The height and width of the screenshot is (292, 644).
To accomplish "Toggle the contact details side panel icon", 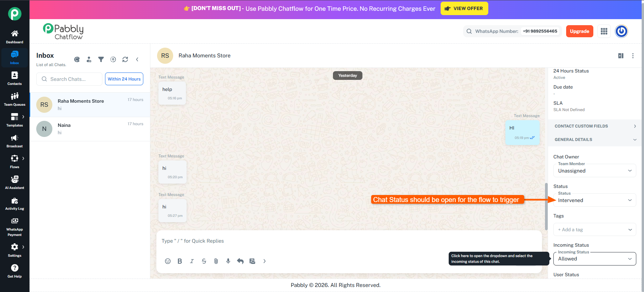I will pos(621,56).
